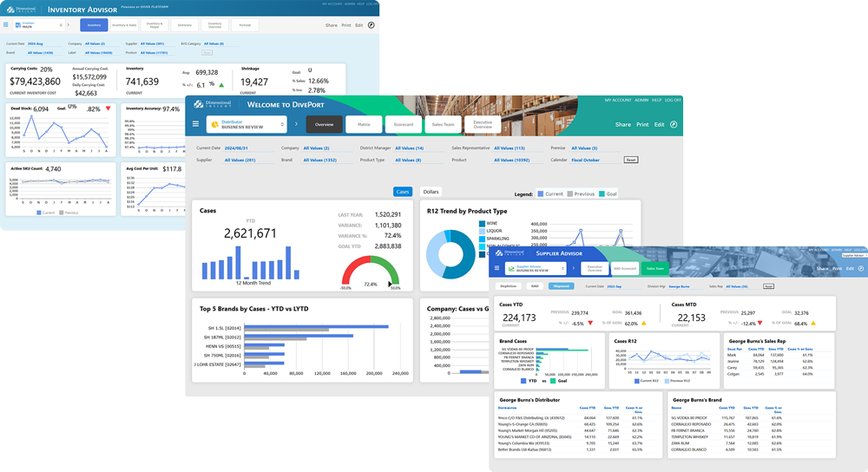Switch to the Scorecard tab in DivePort
868x472 pixels.
coord(403,125)
